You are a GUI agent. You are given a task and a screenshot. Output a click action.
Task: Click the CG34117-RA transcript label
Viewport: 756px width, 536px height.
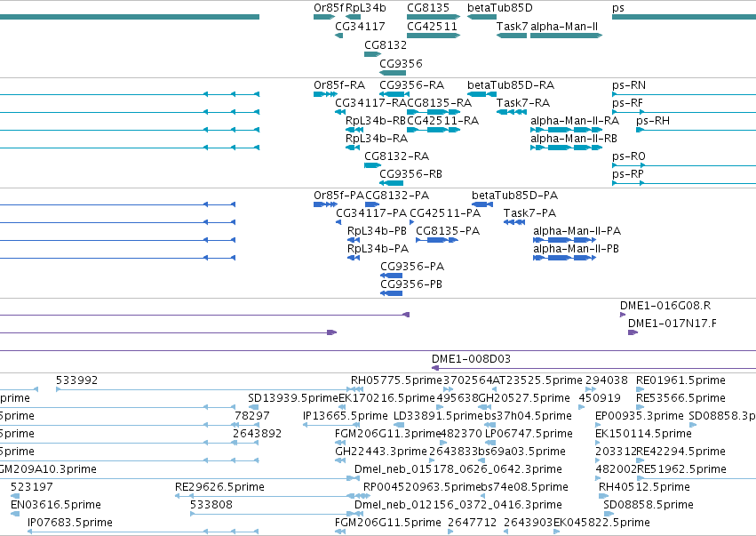[371, 103]
